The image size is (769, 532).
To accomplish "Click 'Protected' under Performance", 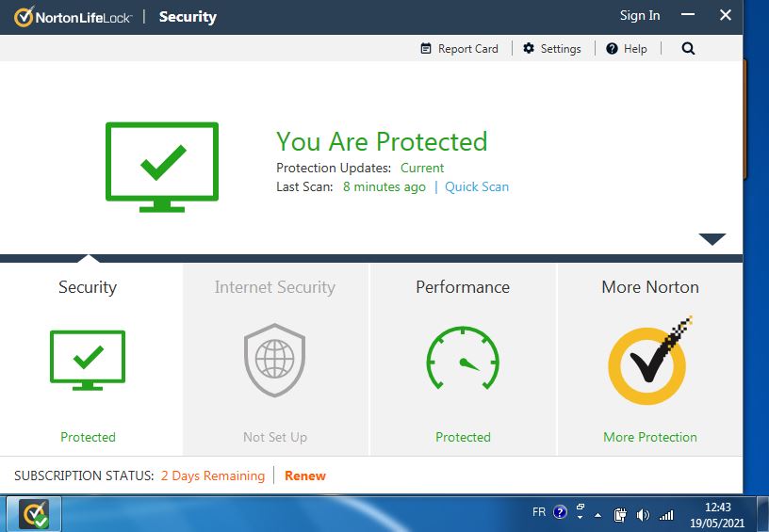I will [463, 437].
